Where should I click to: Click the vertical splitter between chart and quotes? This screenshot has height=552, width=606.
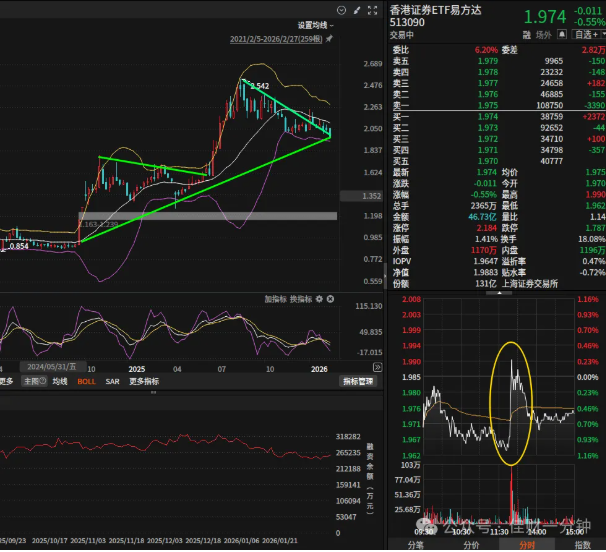[x=385, y=276]
